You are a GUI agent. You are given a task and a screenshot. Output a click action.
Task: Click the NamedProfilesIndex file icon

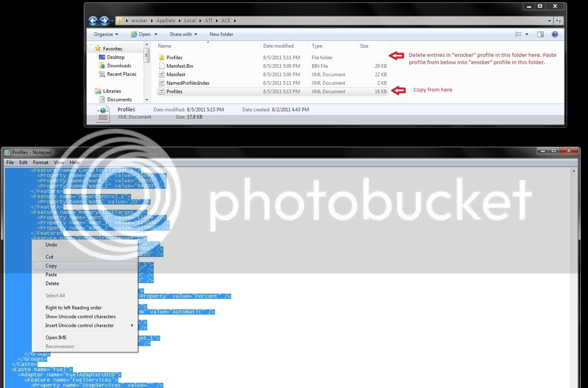[x=162, y=83]
